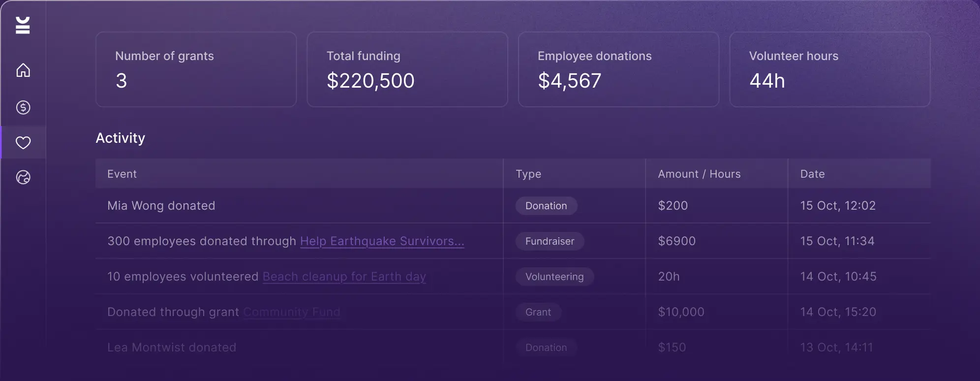Click the Volunteer hours card
Image resolution: width=980 pixels, height=381 pixels.
(829, 69)
